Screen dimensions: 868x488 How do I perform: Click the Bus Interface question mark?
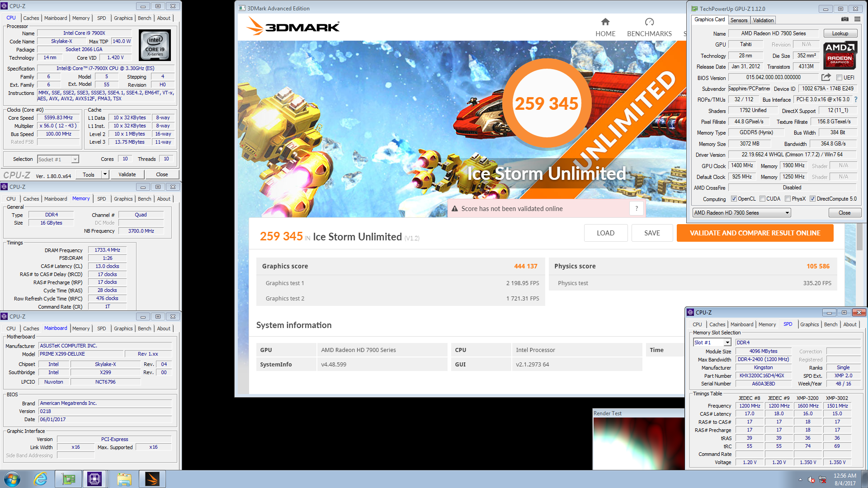click(x=856, y=99)
